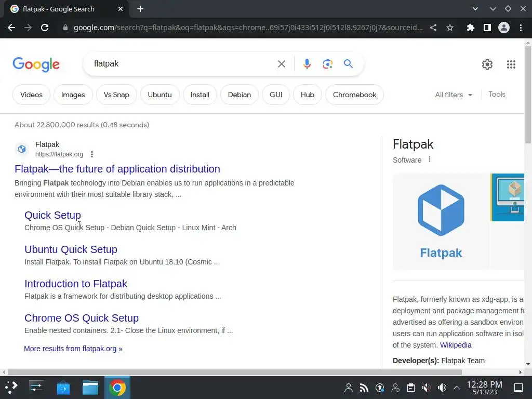This screenshot has width=532, height=399.
Task: Go back using the browser back arrow
Action: click(x=11, y=28)
